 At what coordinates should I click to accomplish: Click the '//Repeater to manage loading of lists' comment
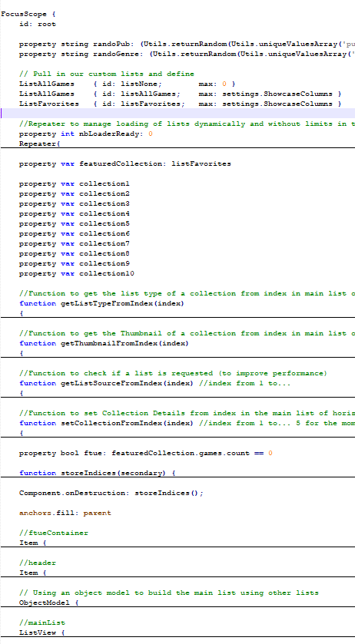point(187,124)
